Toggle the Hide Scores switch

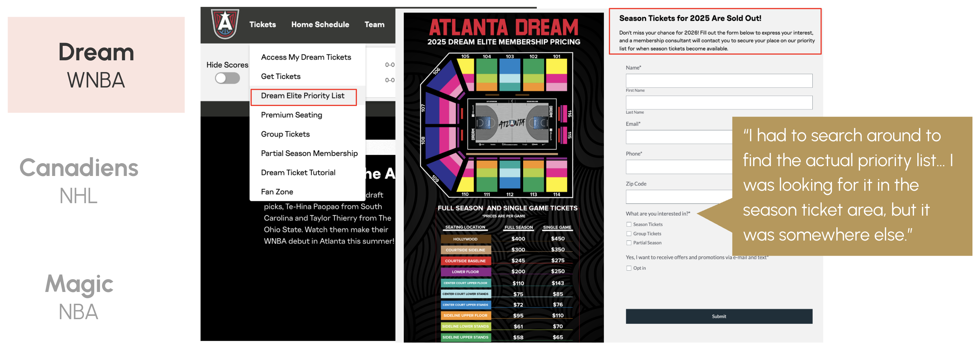click(227, 78)
